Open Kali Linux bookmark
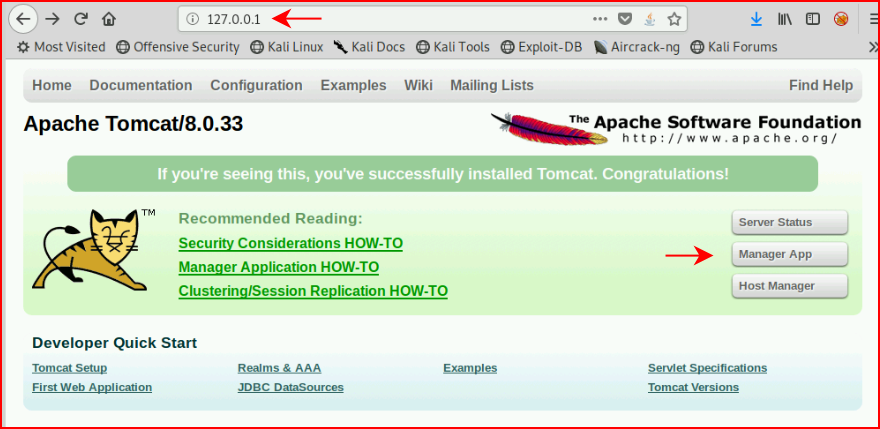The height and width of the screenshot is (429, 880). point(286,47)
